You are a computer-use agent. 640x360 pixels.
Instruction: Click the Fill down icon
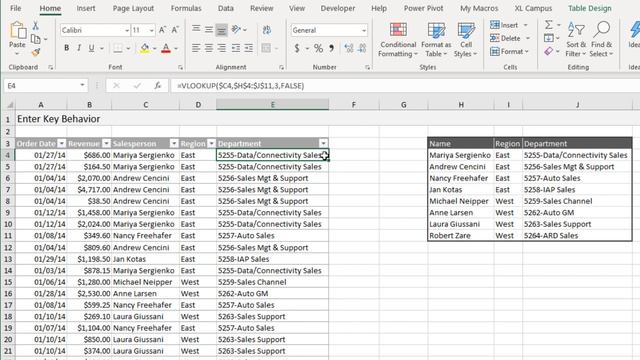(x=549, y=38)
